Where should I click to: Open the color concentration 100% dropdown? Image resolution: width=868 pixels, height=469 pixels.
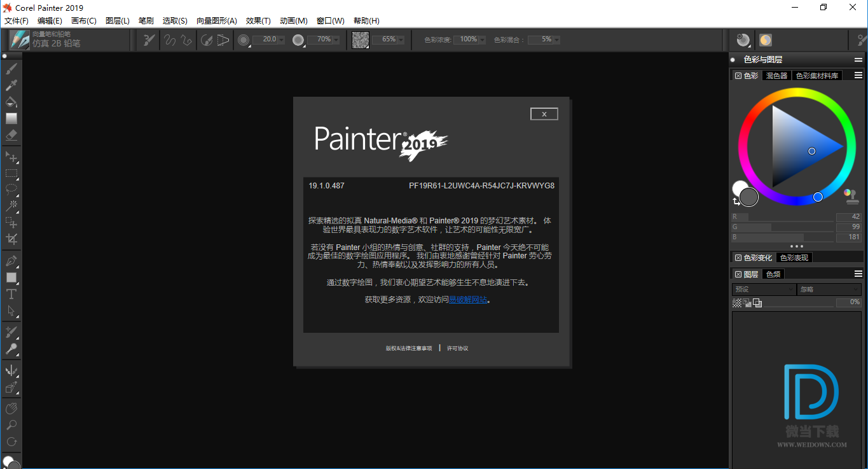coord(481,39)
